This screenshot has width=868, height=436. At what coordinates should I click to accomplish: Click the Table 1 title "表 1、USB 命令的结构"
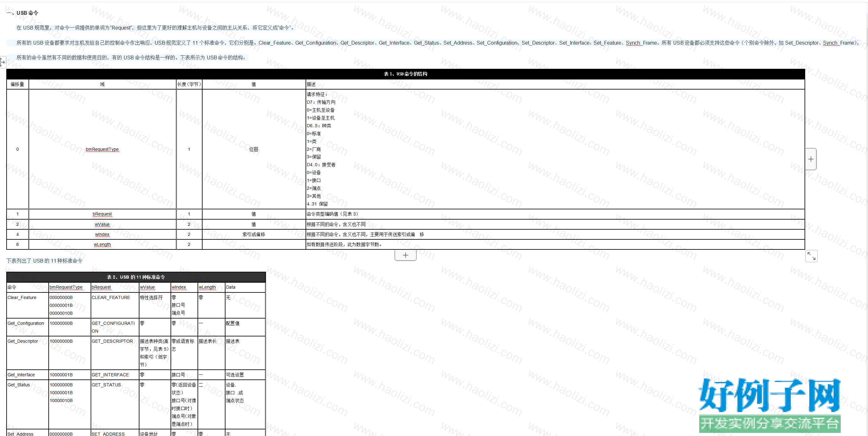tap(405, 74)
